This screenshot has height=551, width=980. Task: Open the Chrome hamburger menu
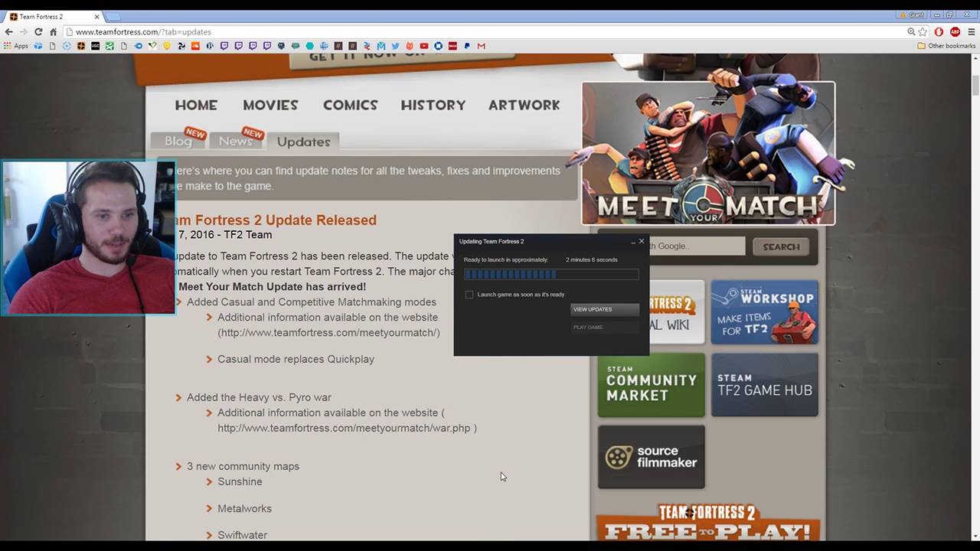click(x=972, y=31)
